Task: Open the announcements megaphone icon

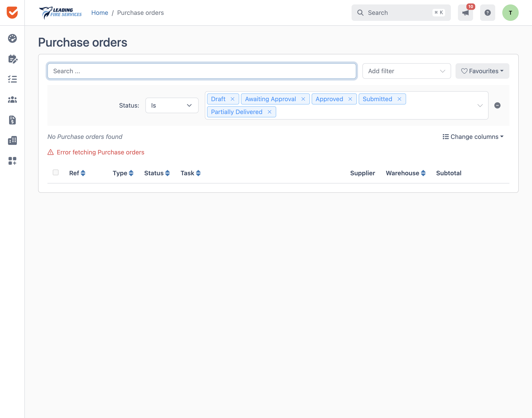Action: [x=465, y=13]
